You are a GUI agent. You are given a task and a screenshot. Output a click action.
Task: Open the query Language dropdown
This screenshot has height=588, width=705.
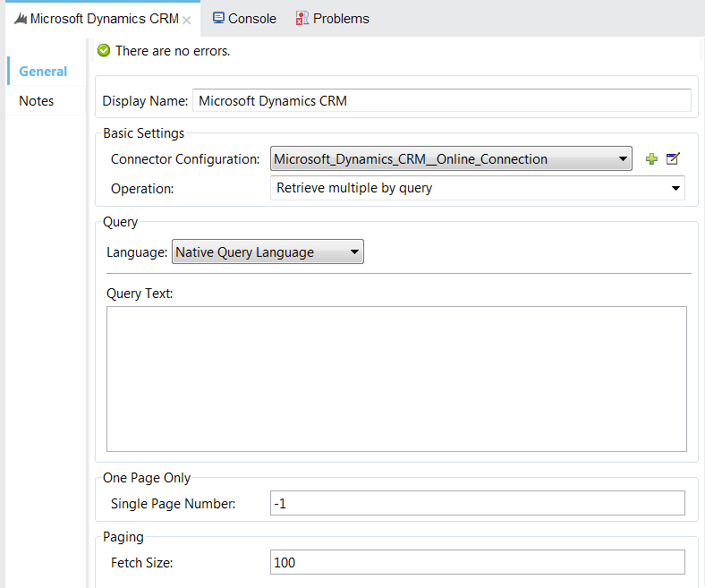point(268,252)
